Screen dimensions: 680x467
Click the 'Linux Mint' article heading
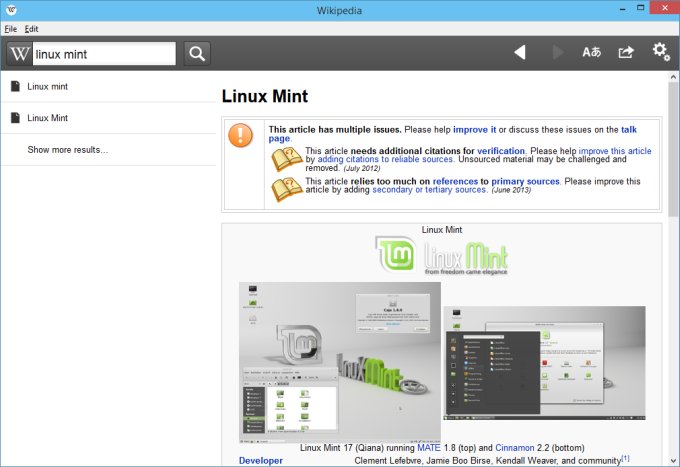click(265, 96)
